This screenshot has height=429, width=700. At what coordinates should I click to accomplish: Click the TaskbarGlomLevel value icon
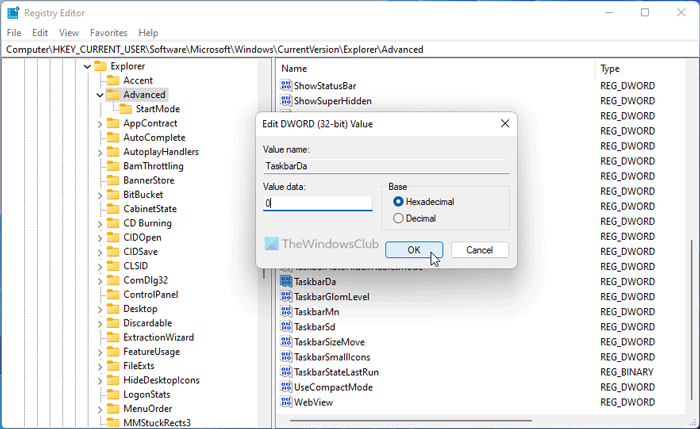[286, 296]
